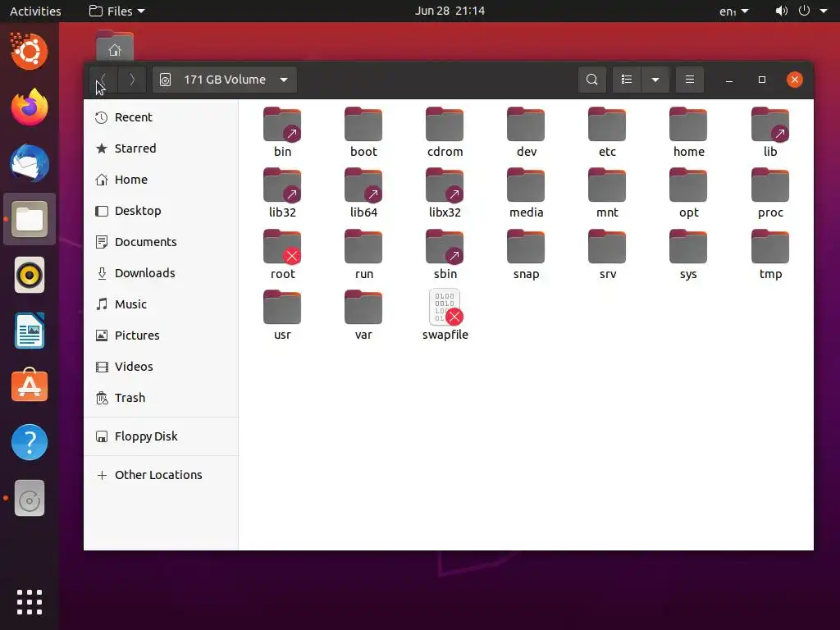Open Ubuntu Software from the dock
The height and width of the screenshot is (630, 840).
(x=30, y=386)
